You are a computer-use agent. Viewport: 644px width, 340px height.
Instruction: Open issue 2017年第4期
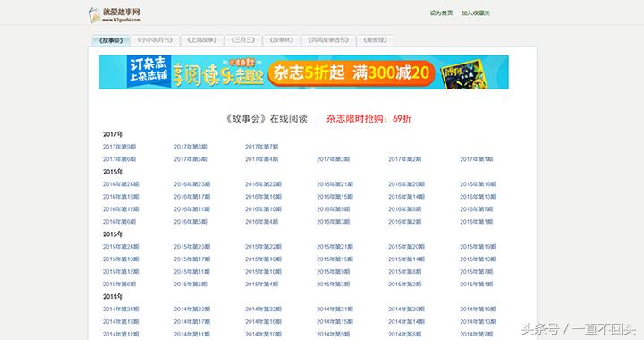click(x=261, y=159)
